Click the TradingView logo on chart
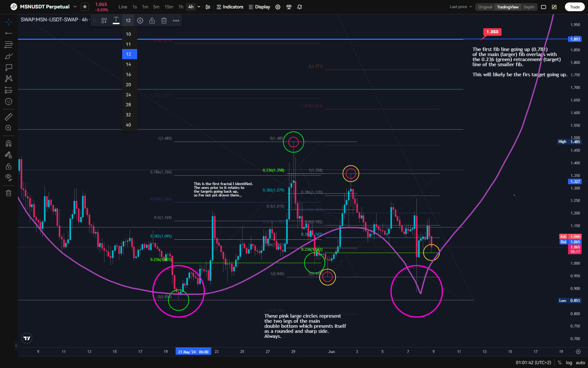The height and width of the screenshot is (368, 588). (27, 338)
